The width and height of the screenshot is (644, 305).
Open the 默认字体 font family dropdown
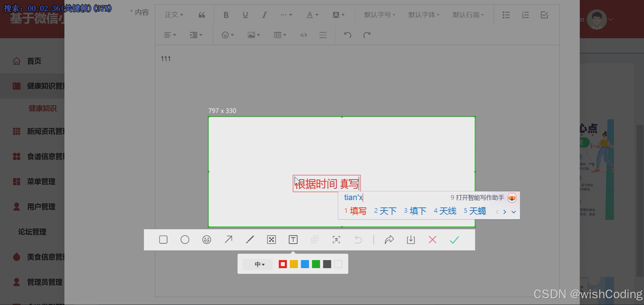click(424, 15)
